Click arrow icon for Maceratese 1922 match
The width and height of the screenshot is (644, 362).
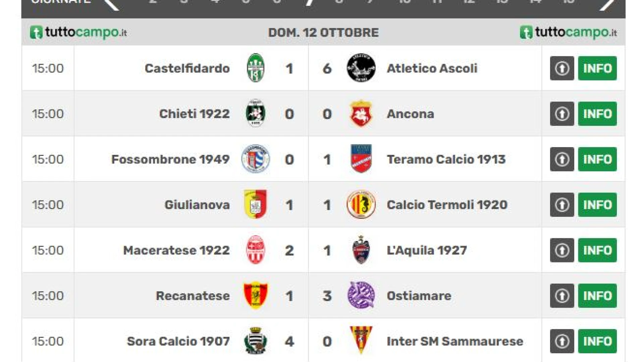coord(562,250)
